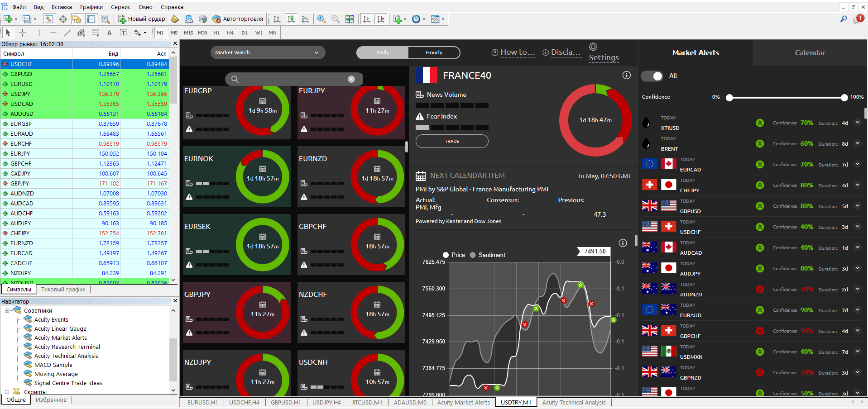Collapse the Советники tree node
The height and width of the screenshot is (409, 868).
pos(7,310)
